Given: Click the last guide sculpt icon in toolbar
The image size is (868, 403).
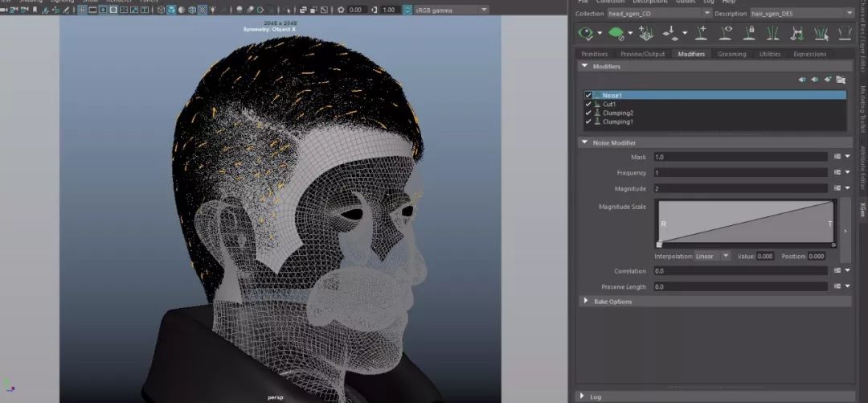Looking at the screenshot, I should coord(845,33).
